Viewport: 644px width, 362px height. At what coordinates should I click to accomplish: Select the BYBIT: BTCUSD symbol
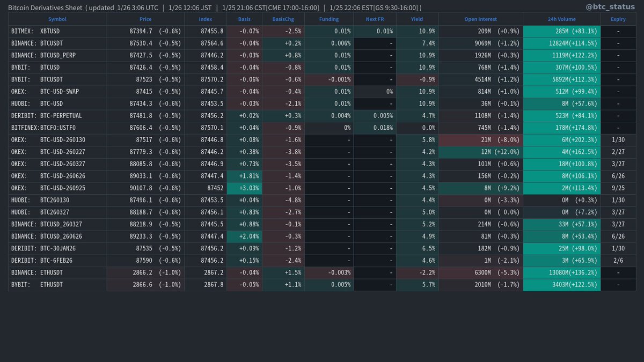coord(35,68)
